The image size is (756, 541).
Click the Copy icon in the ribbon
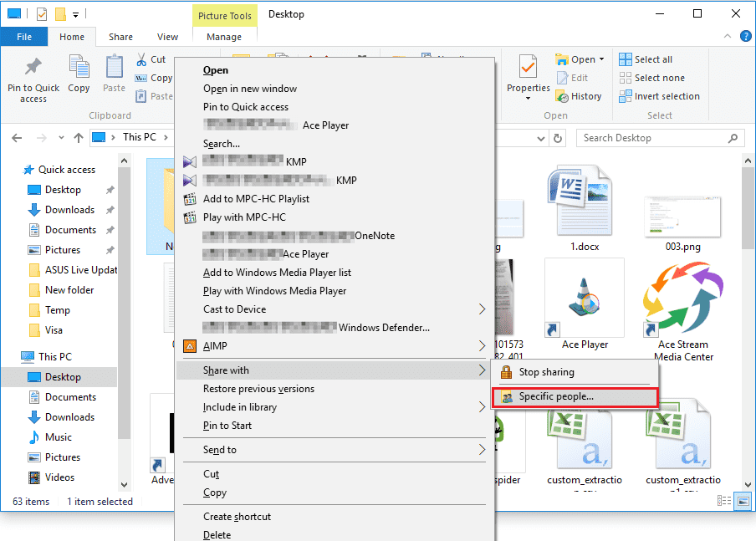click(79, 70)
